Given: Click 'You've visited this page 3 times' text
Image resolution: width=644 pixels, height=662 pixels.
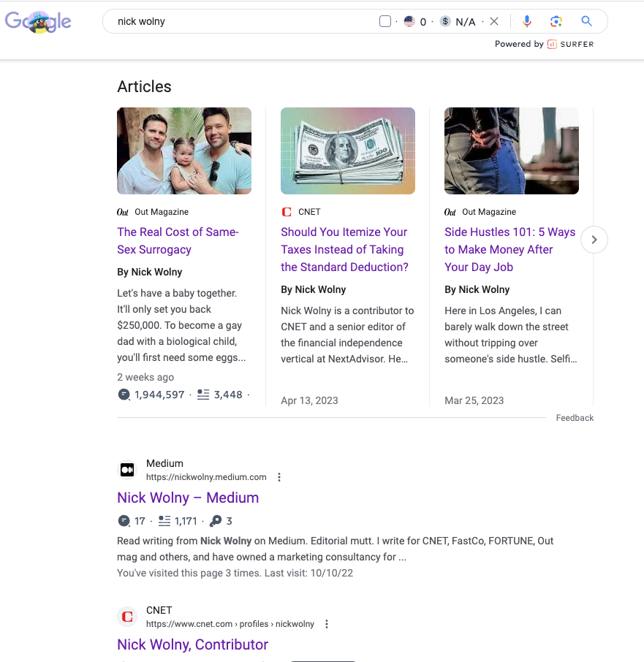Looking at the screenshot, I should click(x=189, y=573).
